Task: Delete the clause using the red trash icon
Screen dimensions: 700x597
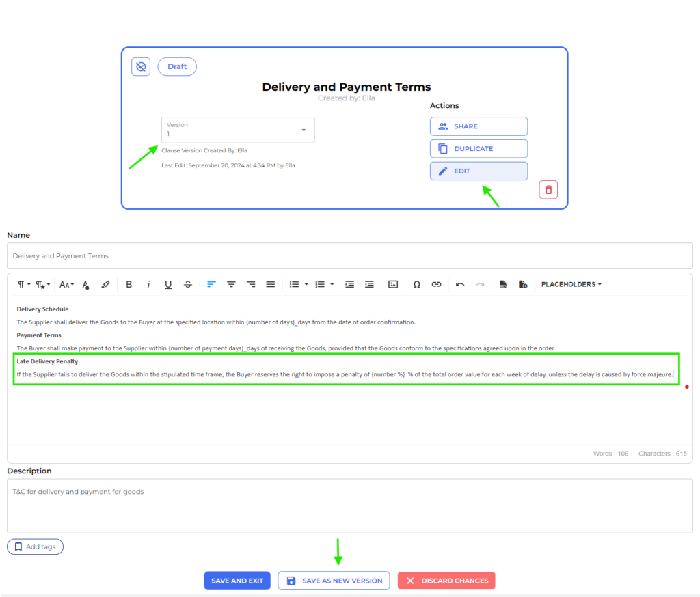Action: point(548,189)
